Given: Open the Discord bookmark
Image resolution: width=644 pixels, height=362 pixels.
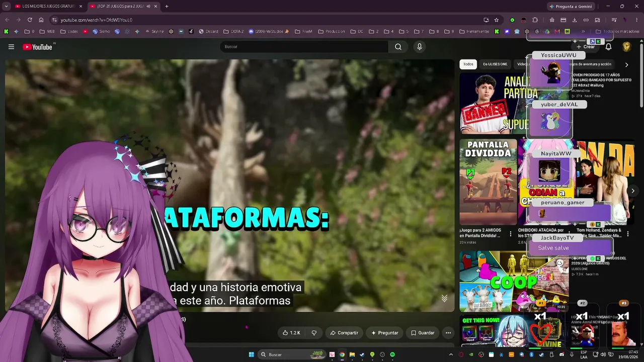Looking at the screenshot, I should coord(208,31).
